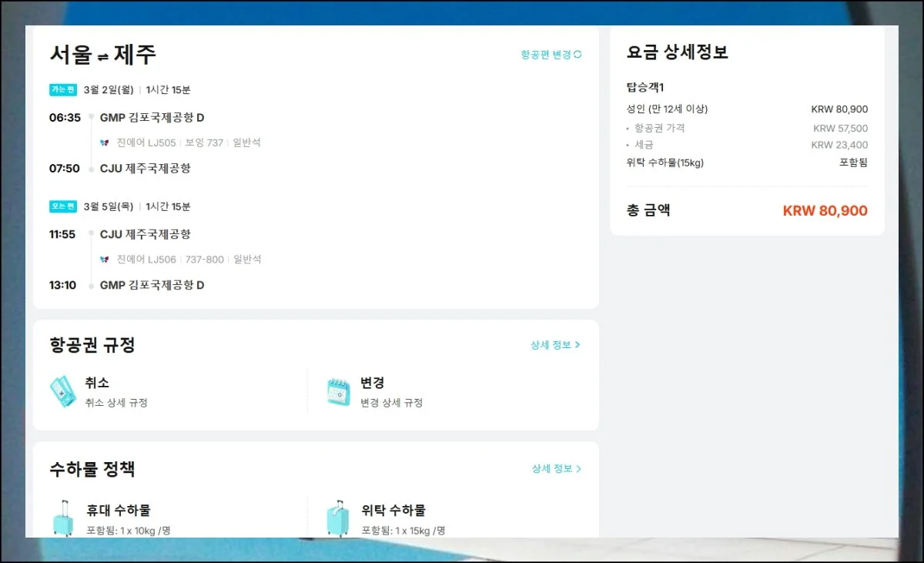Expand 상세 정보 for 항공권 규정
The width and height of the screenshot is (924, 563).
point(555,345)
